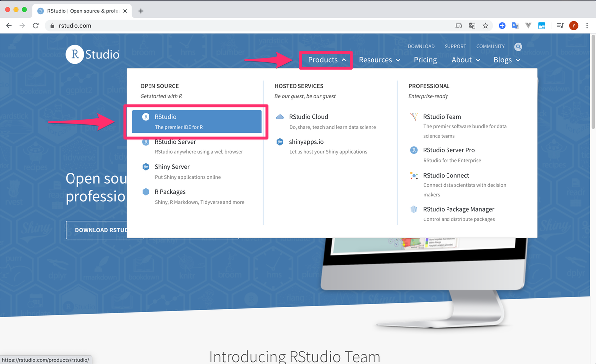Screen dimensions: 596x364
Task: Open the site search magnifier icon
Action: tap(518, 47)
